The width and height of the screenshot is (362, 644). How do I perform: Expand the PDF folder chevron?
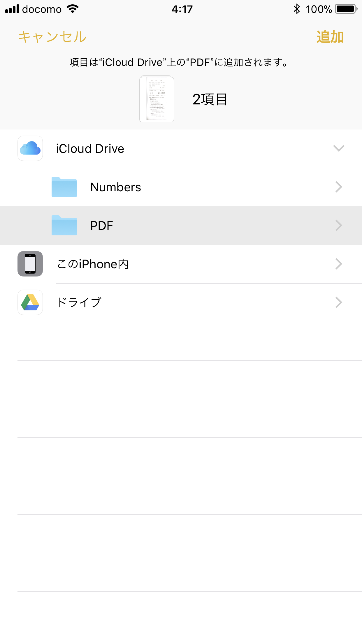pyautogui.click(x=339, y=225)
